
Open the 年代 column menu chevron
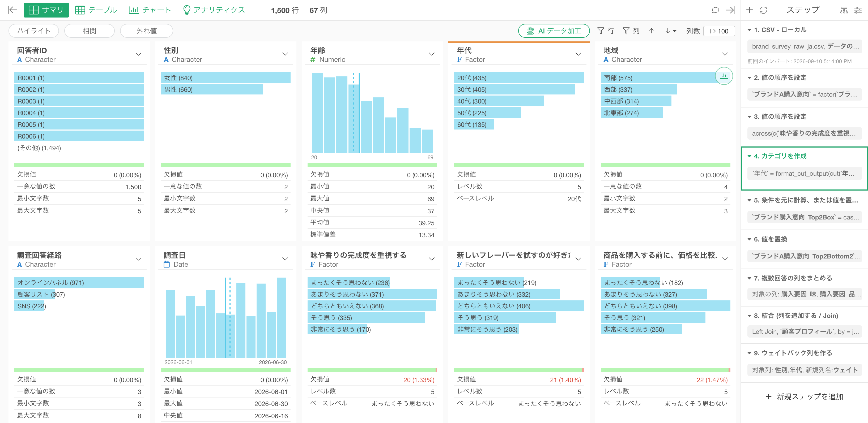(x=578, y=54)
